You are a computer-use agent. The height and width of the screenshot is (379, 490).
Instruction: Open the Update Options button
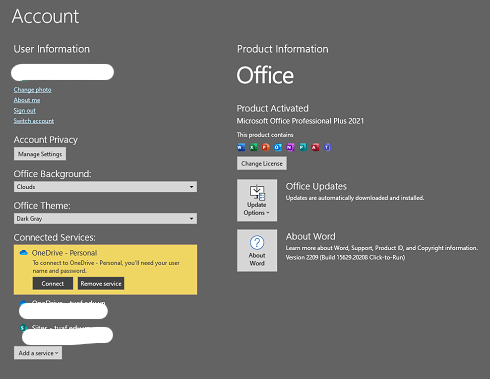(x=257, y=200)
